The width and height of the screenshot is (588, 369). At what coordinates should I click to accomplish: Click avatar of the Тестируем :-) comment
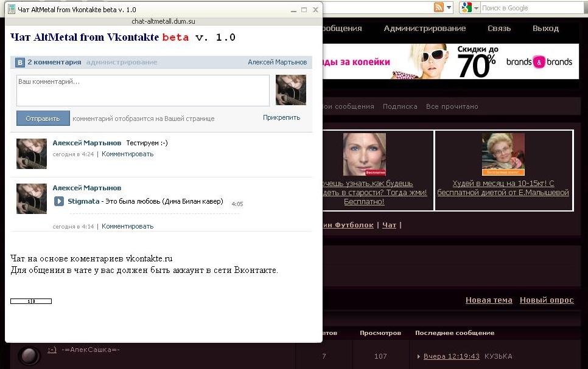[x=32, y=154]
